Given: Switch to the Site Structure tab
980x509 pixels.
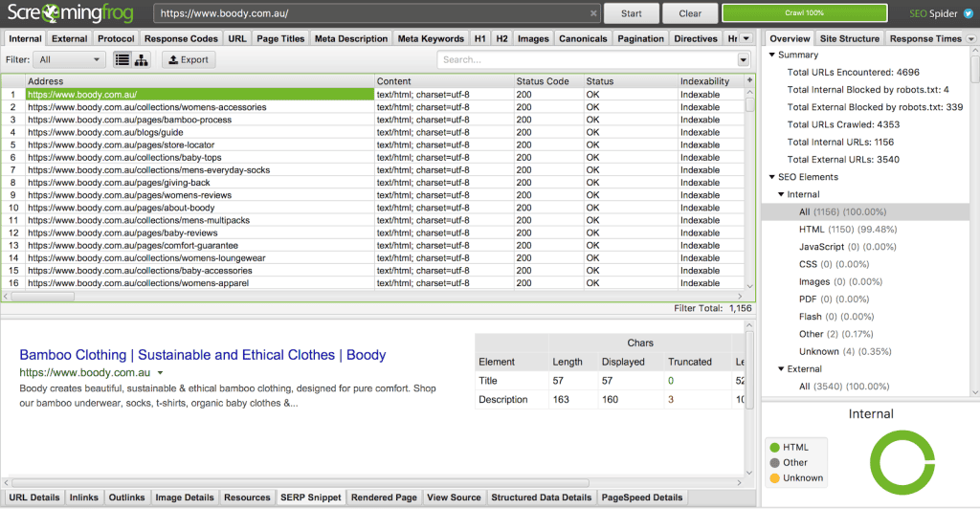Looking at the screenshot, I should click(850, 38).
